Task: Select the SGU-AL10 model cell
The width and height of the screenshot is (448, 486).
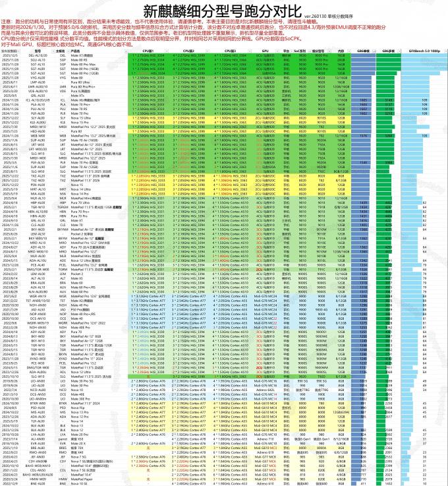Action: [x=38, y=60]
